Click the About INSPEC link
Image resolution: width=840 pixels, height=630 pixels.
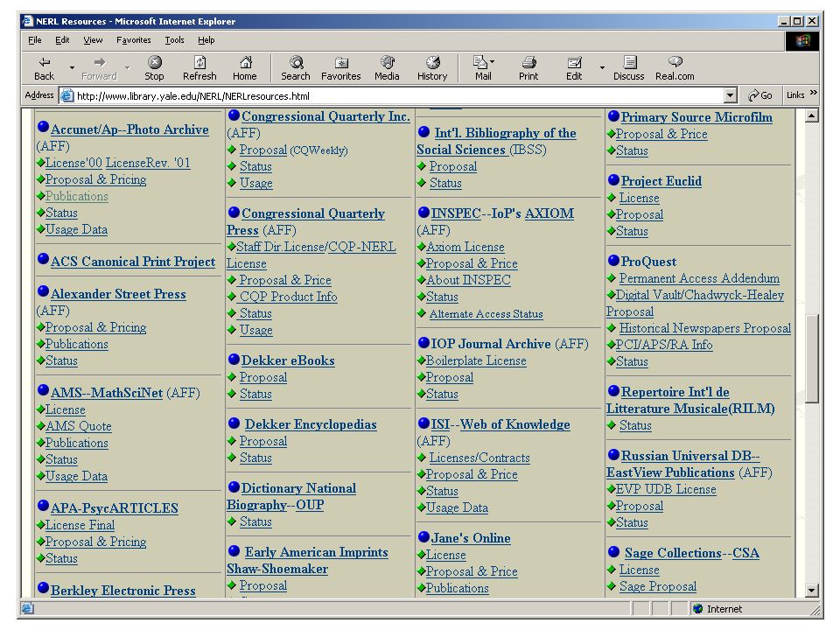(468, 280)
